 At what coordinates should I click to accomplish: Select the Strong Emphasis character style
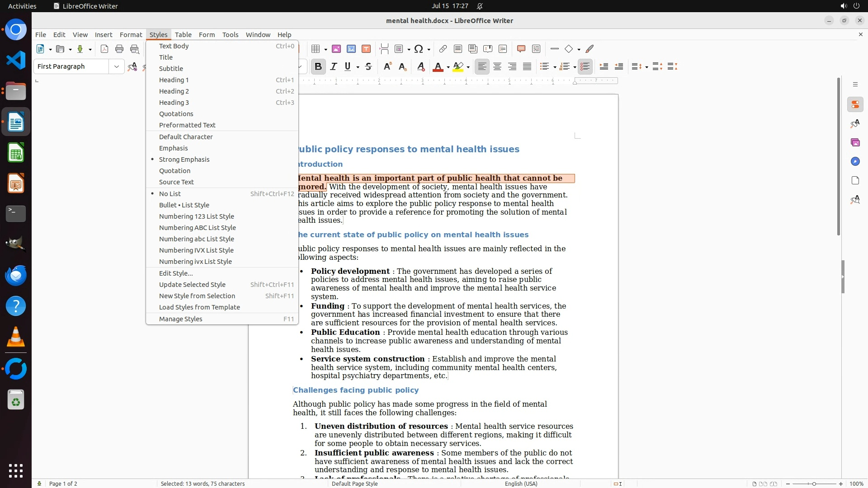(184, 160)
